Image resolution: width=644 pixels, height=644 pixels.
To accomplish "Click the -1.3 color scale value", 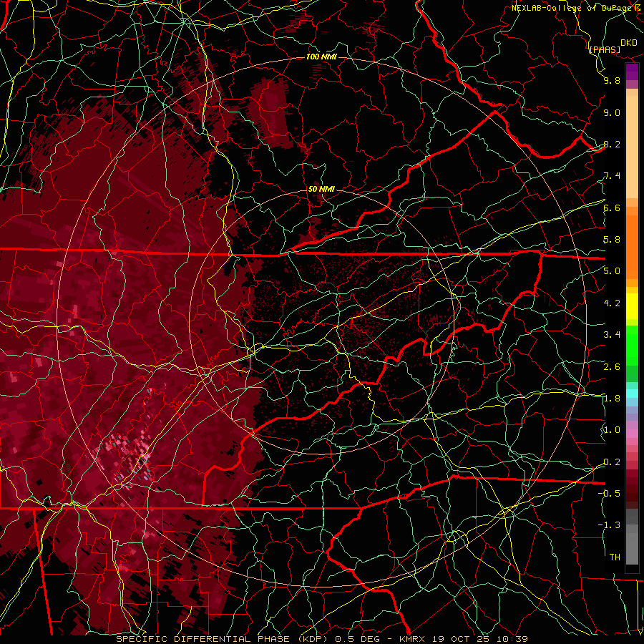I will 609,525.
